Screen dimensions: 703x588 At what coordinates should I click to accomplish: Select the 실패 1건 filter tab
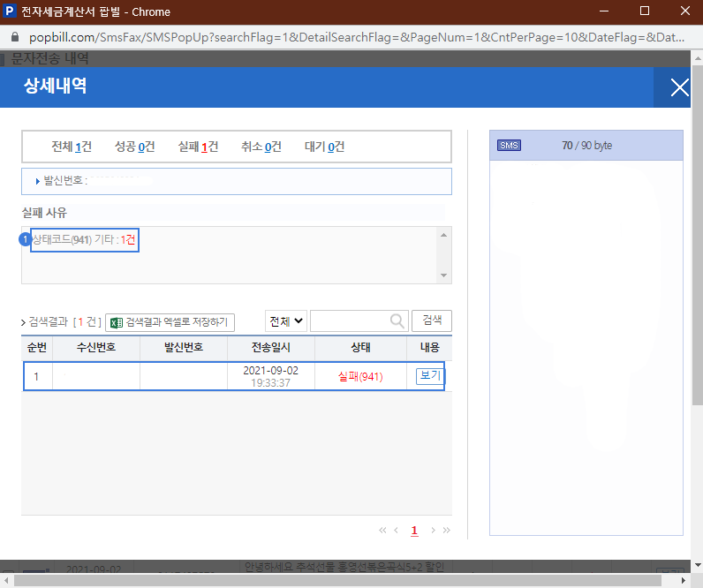pos(197,147)
